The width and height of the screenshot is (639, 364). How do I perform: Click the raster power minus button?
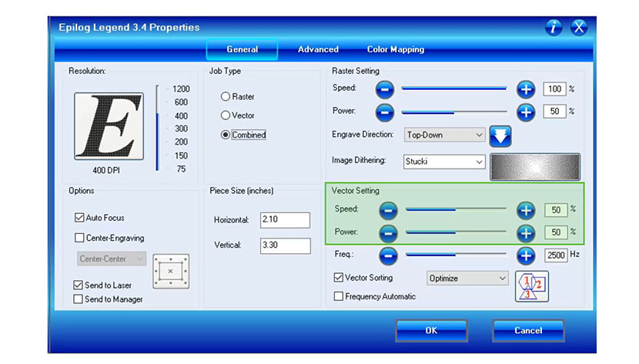click(x=386, y=112)
